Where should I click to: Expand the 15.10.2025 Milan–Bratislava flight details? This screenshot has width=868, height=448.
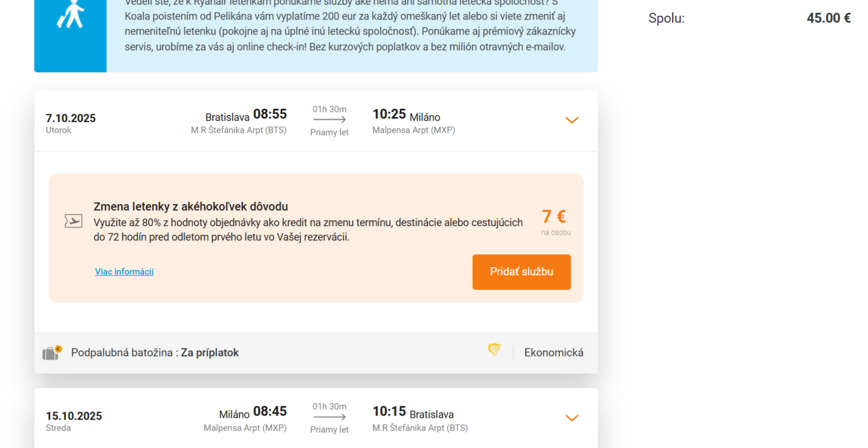pyautogui.click(x=572, y=418)
